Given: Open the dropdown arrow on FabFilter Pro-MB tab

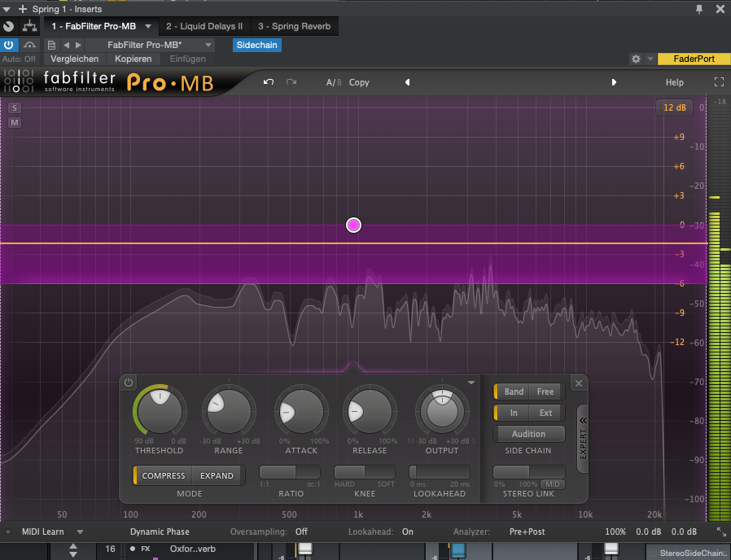Looking at the screenshot, I should 148,26.
